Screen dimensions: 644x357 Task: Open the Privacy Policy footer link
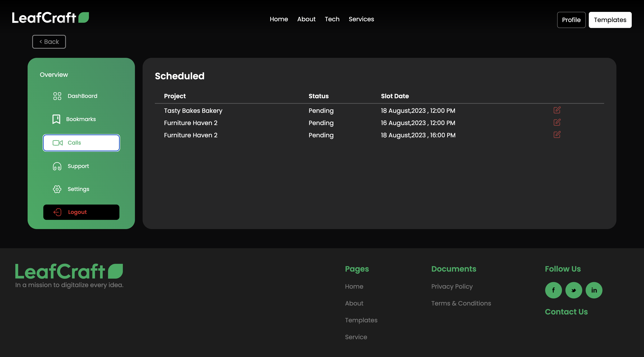452,286
